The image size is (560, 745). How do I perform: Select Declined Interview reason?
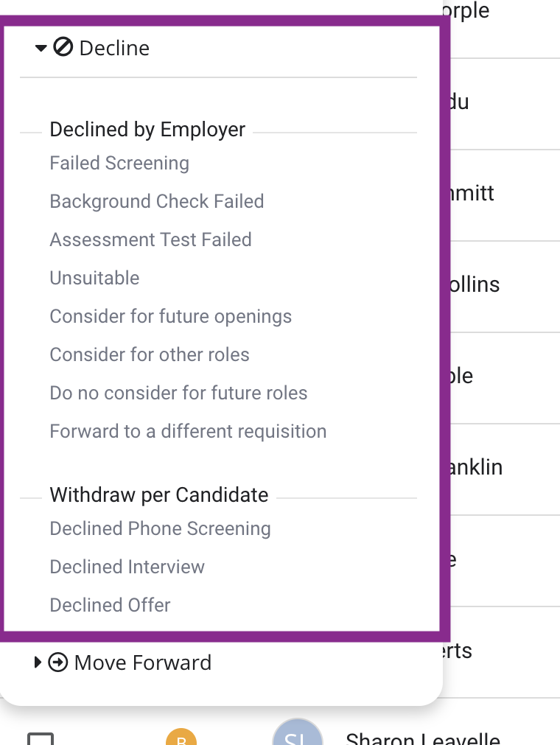127,567
